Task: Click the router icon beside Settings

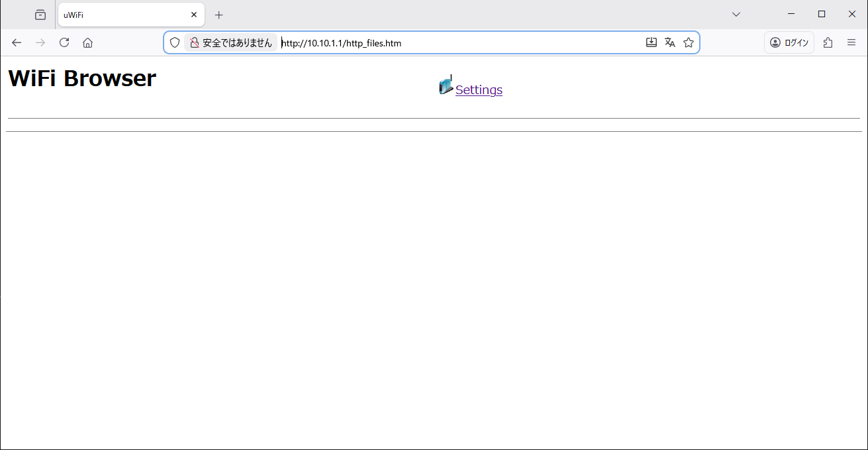Action: [446, 84]
